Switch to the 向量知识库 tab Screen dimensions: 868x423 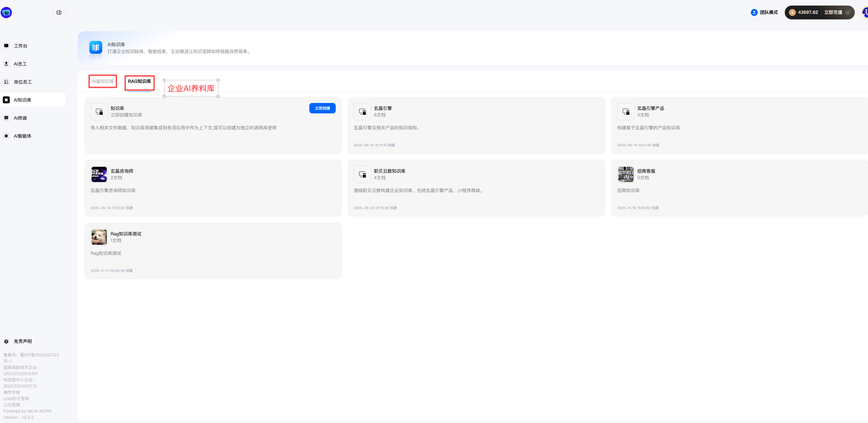(103, 81)
